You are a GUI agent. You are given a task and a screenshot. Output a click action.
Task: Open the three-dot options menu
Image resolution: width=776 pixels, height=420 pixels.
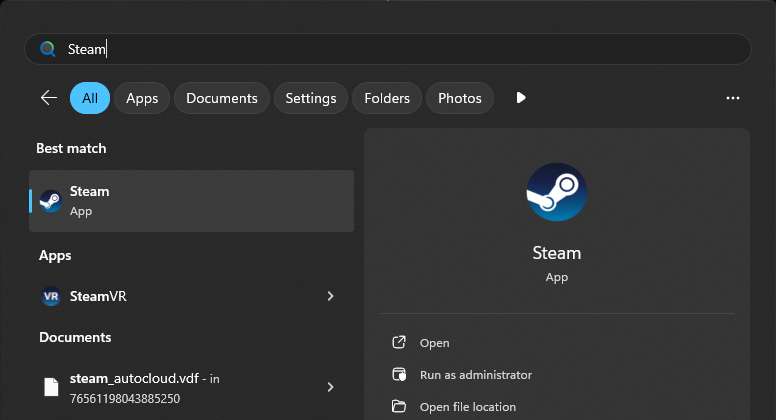(733, 98)
